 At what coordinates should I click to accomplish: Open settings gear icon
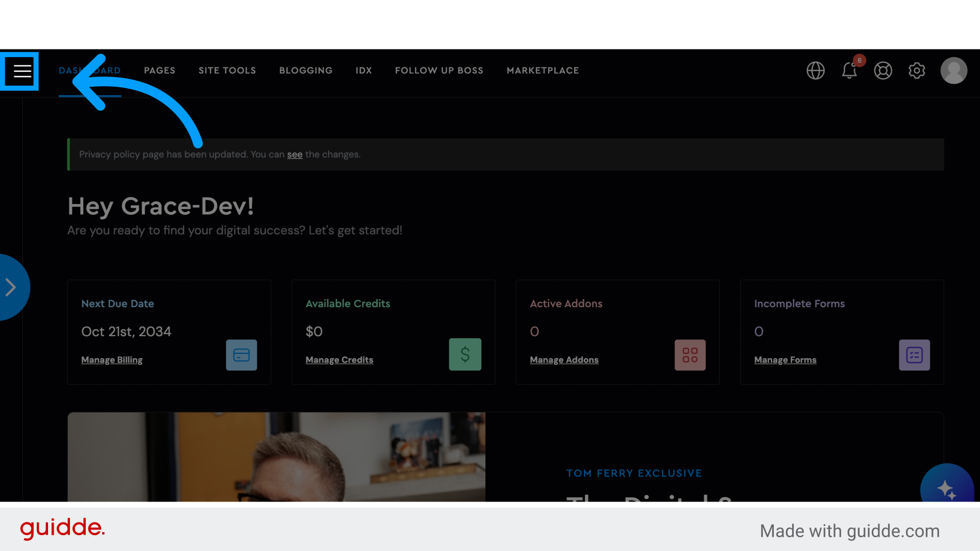point(917,70)
